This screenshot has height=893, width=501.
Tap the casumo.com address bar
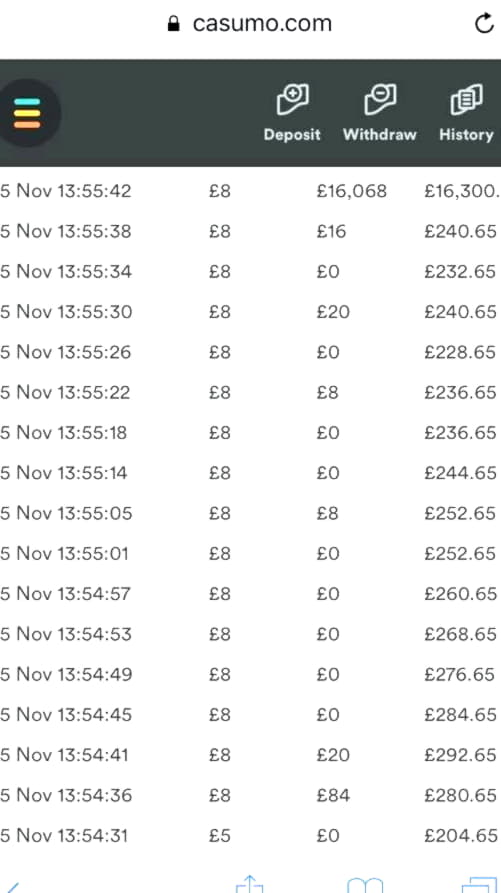[250, 23]
